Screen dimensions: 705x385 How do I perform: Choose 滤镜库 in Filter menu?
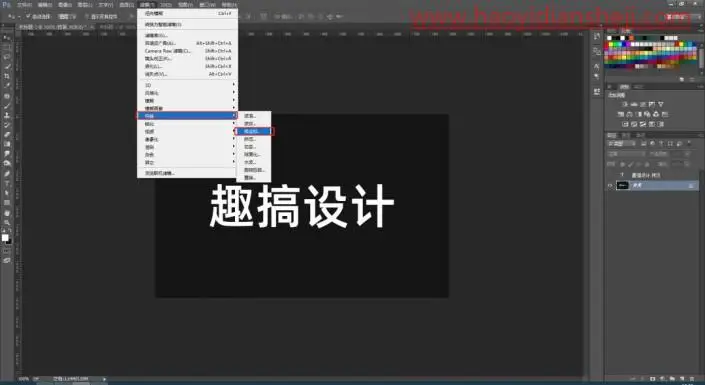click(x=187, y=35)
